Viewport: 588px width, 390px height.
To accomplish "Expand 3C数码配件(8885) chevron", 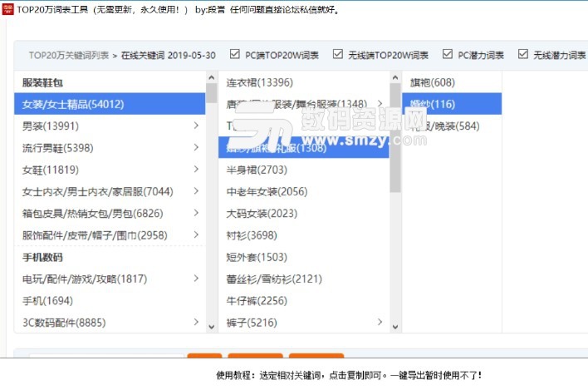I will pos(196,322).
